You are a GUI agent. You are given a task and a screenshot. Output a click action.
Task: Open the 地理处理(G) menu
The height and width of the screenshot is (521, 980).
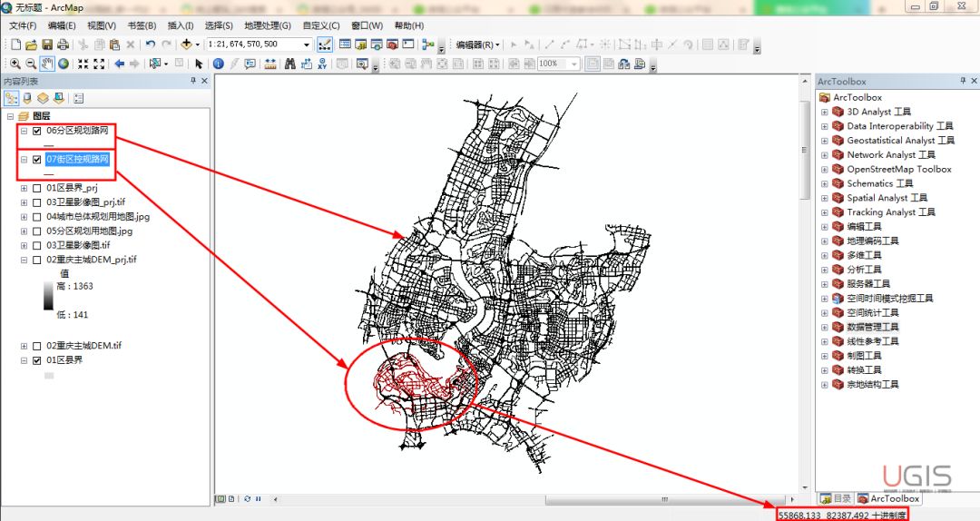(268, 25)
